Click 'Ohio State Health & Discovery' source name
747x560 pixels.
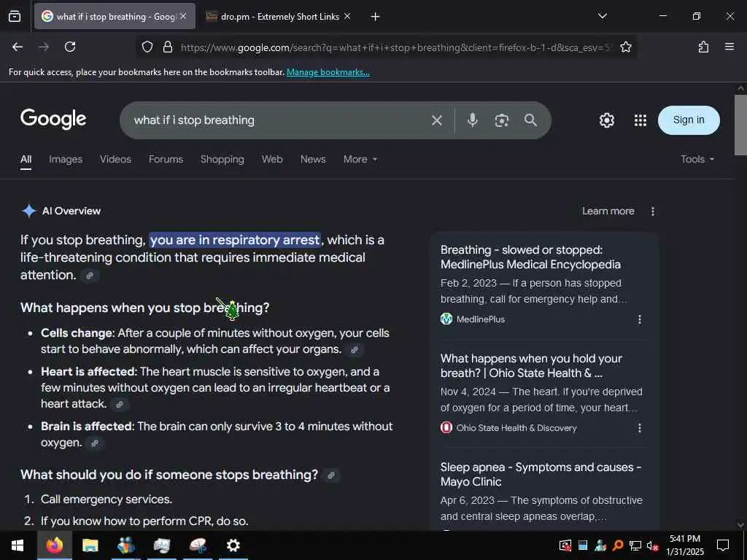(x=516, y=428)
